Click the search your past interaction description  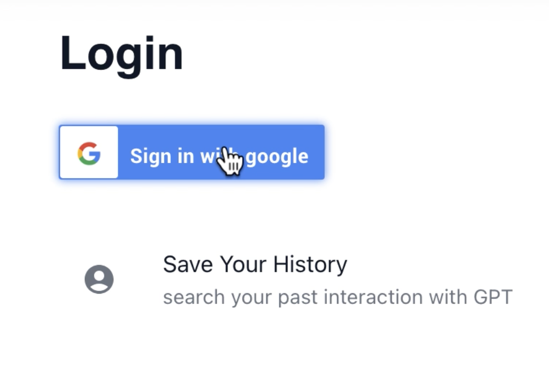tap(338, 298)
